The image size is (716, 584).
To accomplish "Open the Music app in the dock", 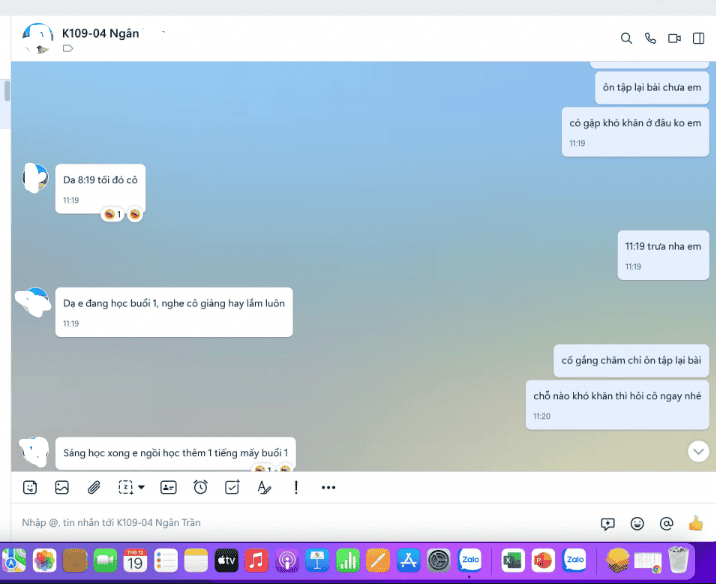I will click(x=257, y=560).
